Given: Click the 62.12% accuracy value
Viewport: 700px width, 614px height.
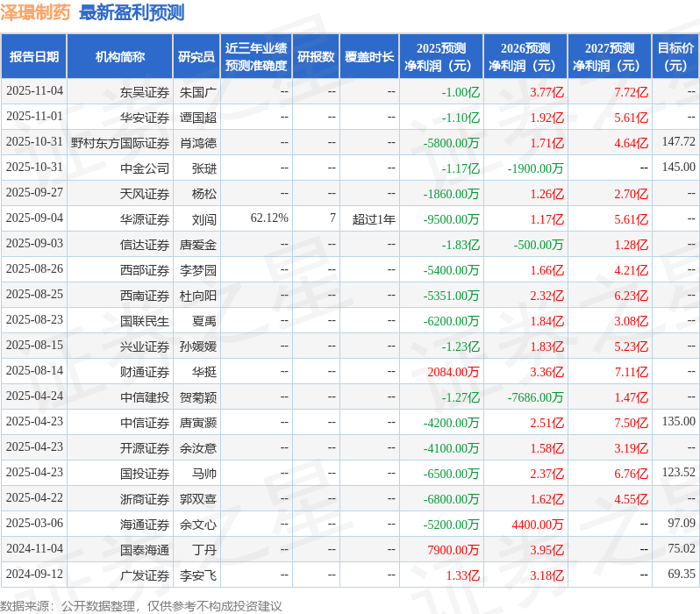Looking at the screenshot, I should (x=269, y=218).
